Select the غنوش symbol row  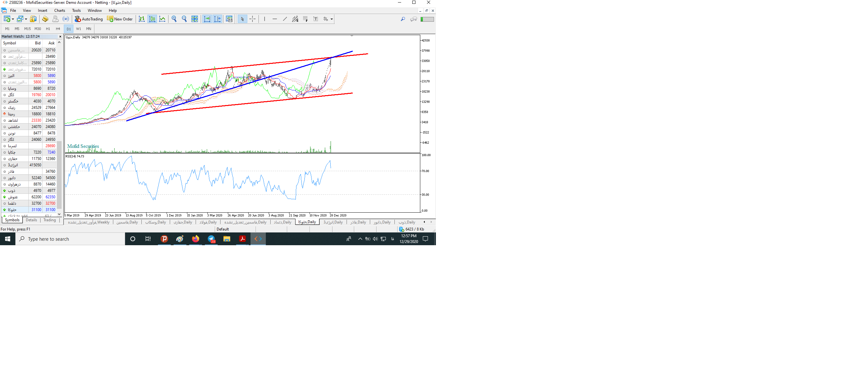click(x=29, y=197)
